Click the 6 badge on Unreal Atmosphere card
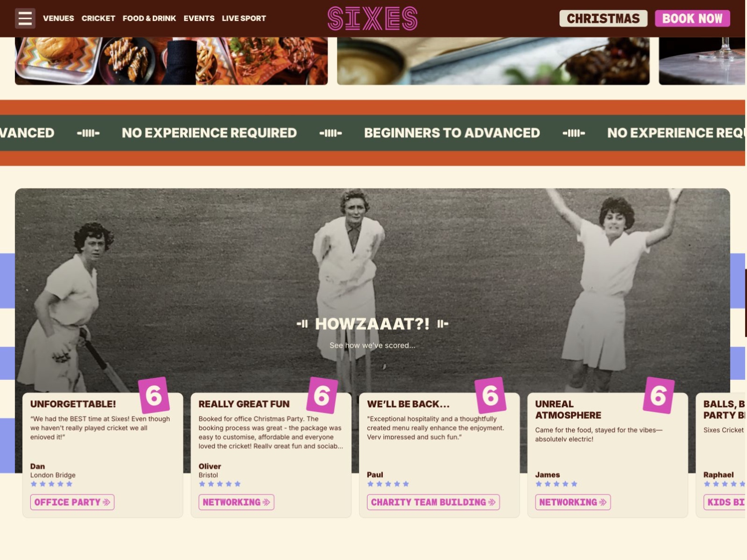 [658, 395]
